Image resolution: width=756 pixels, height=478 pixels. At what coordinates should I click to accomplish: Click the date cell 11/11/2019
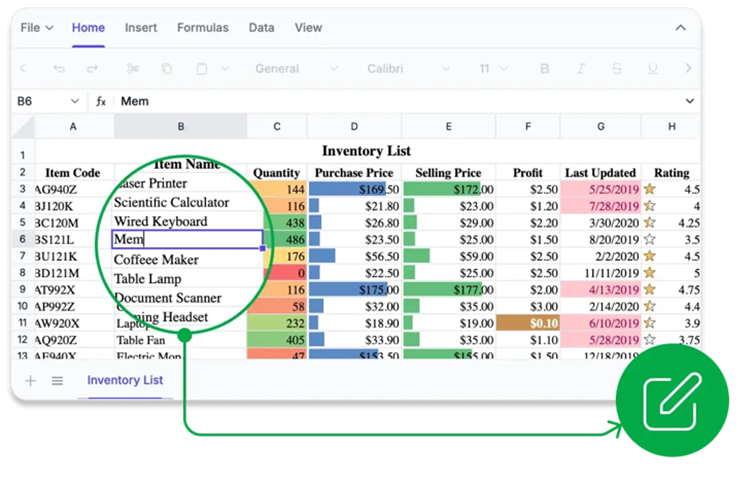click(x=601, y=273)
